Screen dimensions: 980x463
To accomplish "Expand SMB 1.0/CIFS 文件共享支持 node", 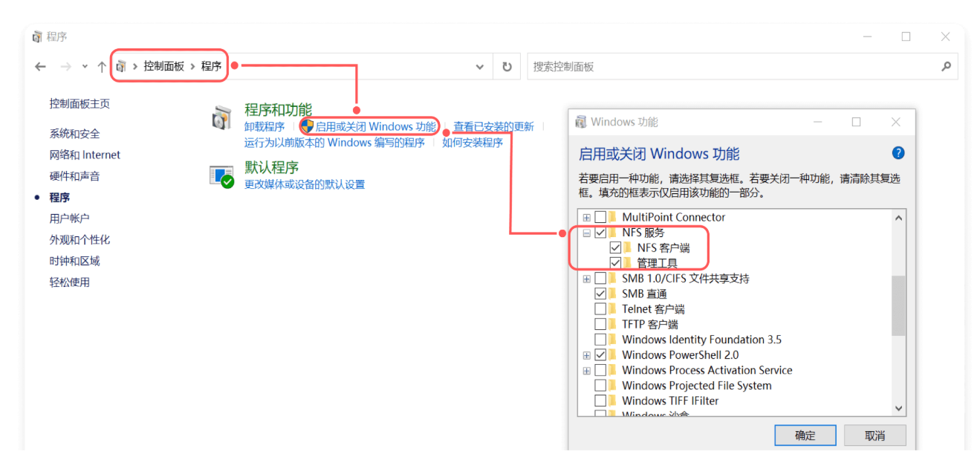I will click(587, 279).
